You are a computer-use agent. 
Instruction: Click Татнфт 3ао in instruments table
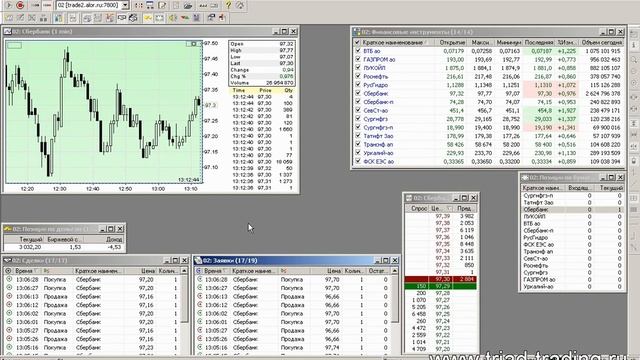point(378,136)
